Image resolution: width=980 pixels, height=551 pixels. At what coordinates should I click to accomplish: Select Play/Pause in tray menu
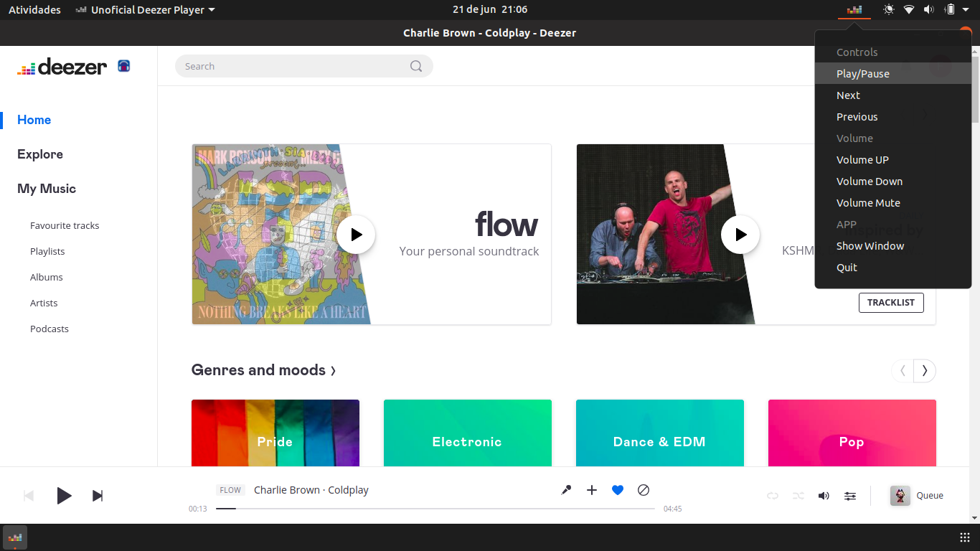[893, 74]
